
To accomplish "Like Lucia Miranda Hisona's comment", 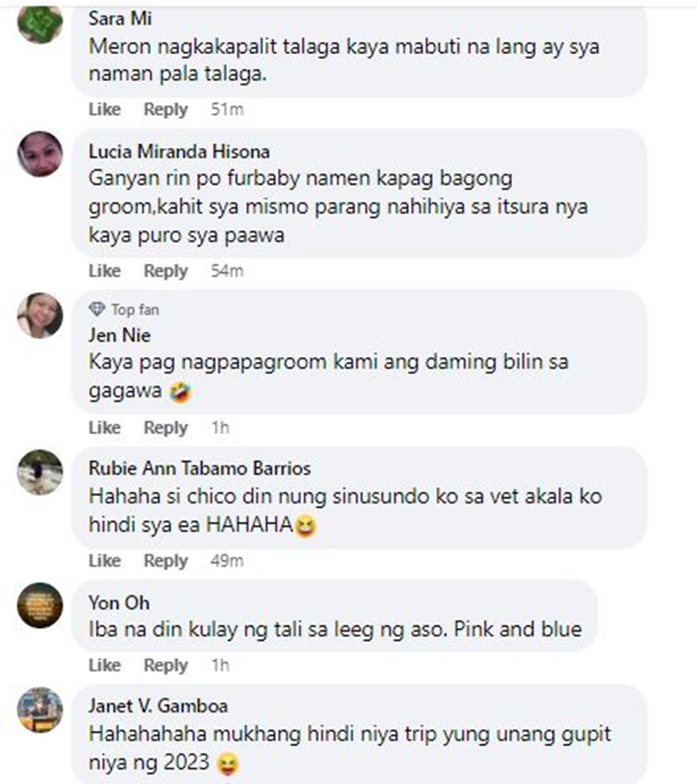I will 105,270.
